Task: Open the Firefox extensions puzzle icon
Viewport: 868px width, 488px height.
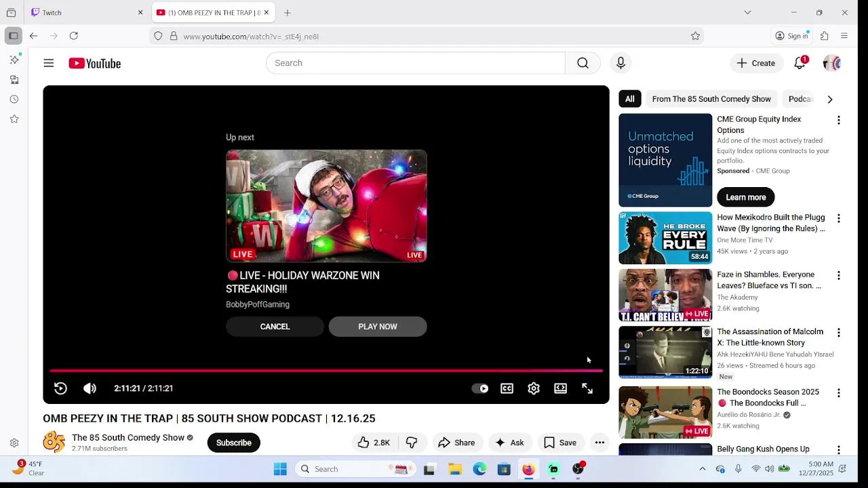Action: click(825, 36)
